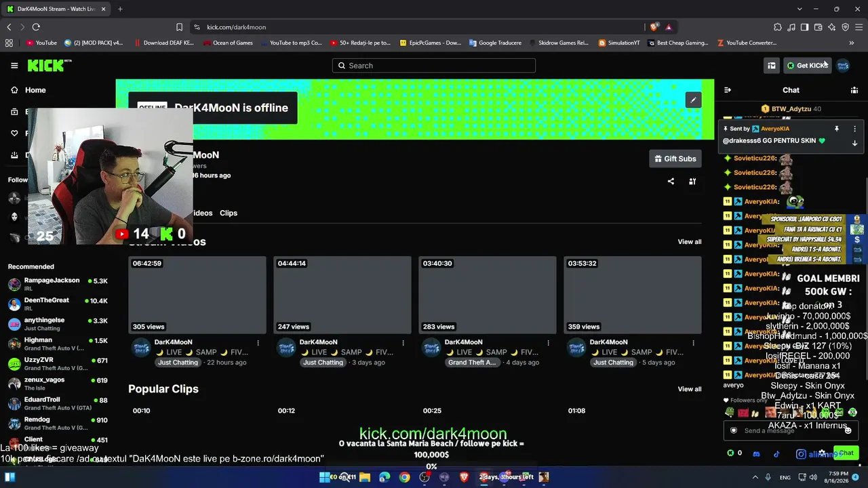Open options menu for the 3 days ago video
868x488 pixels.
[x=403, y=343]
